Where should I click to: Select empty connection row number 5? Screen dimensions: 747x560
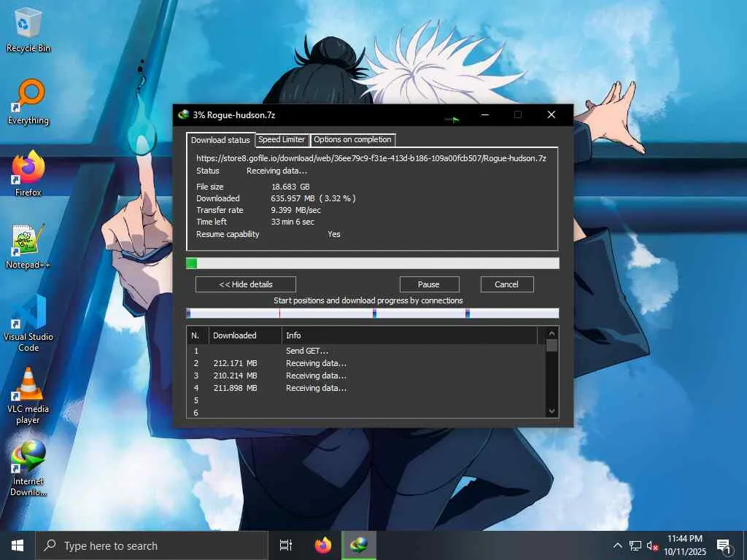pos(366,400)
